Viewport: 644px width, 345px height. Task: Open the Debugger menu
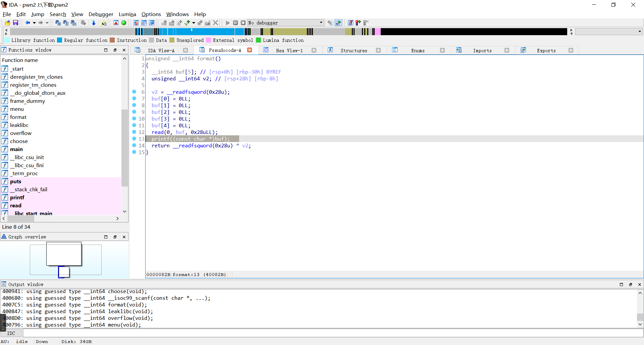[x=101, y=14]
